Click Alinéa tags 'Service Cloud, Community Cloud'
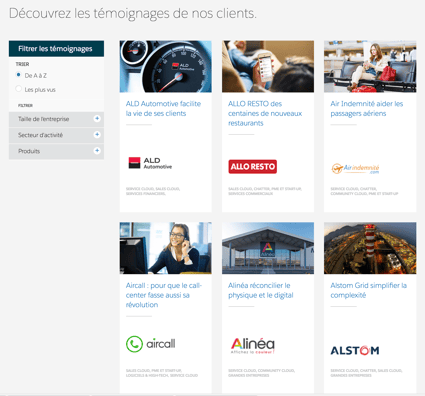This screenshot has width=425, height=396. pyautogui.click(x=261, y=373)
